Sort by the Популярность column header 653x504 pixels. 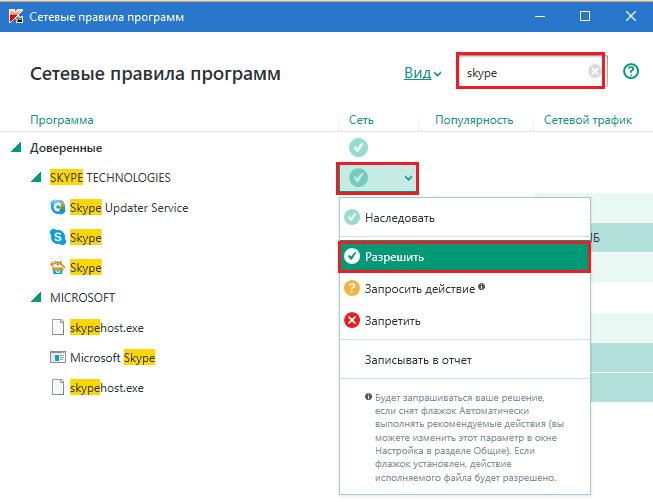(x=474, y=120)
